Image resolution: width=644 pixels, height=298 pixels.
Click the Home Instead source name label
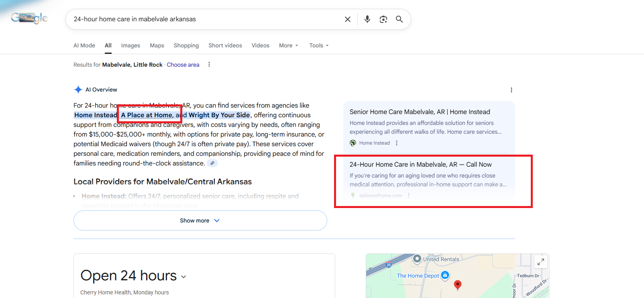[375, 143]
